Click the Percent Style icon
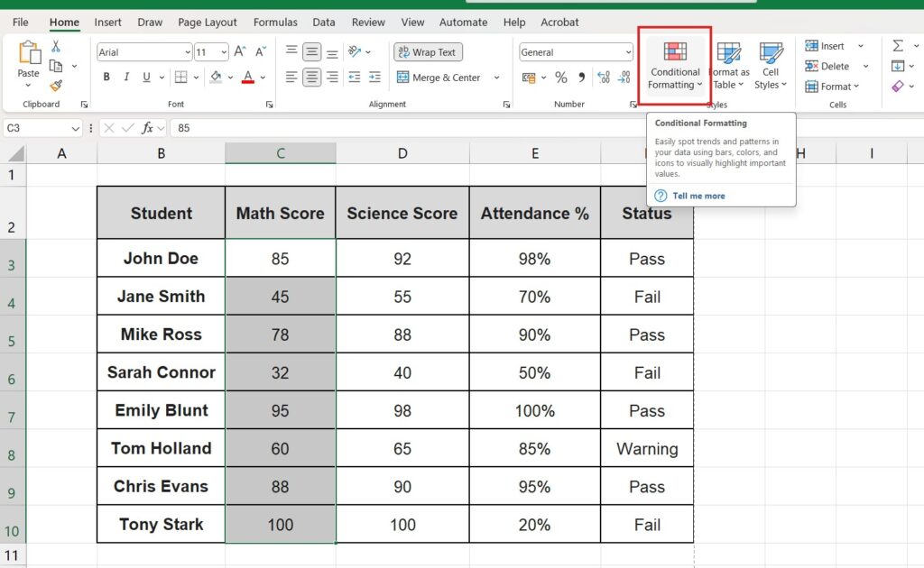 coord(561,78)
